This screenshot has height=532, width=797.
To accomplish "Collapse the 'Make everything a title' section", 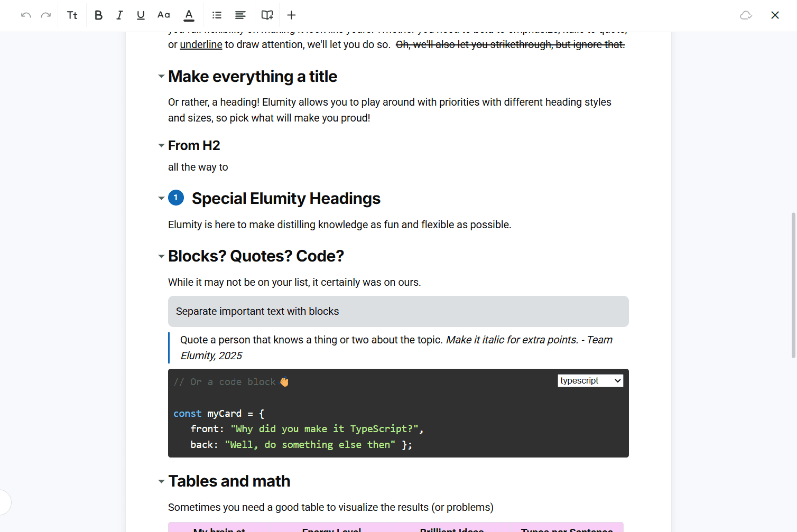I will click(161, 77).
